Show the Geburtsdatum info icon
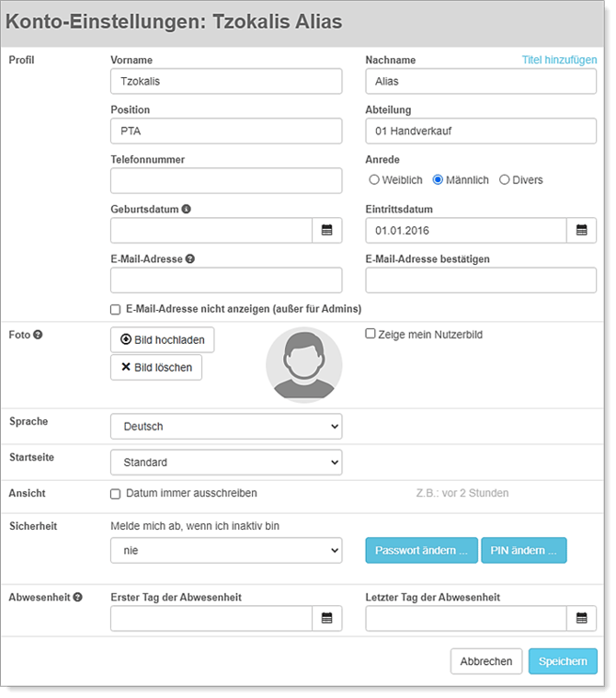The height and width of the screenshot is (698, 616). coord(187,210)
